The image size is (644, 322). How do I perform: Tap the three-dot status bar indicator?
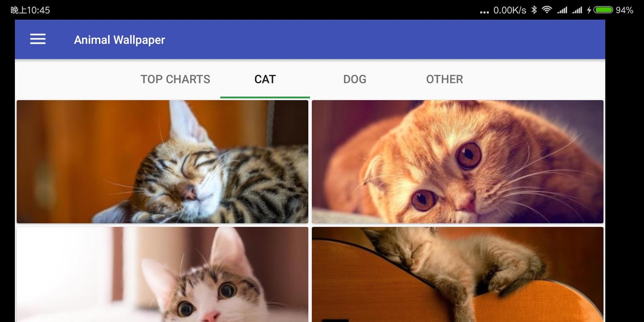click(484, 12)
